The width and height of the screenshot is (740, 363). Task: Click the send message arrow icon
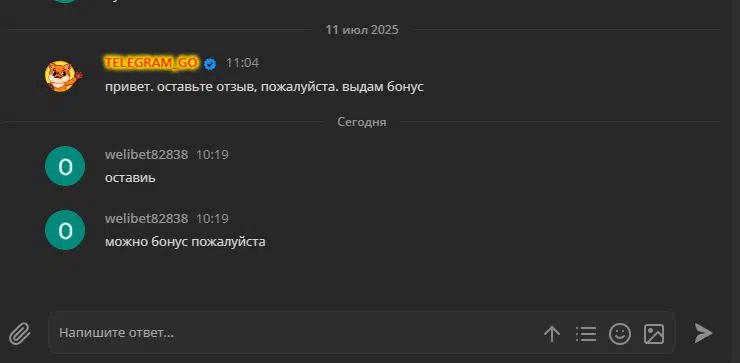pyautogui.click(x=703, y=333)
